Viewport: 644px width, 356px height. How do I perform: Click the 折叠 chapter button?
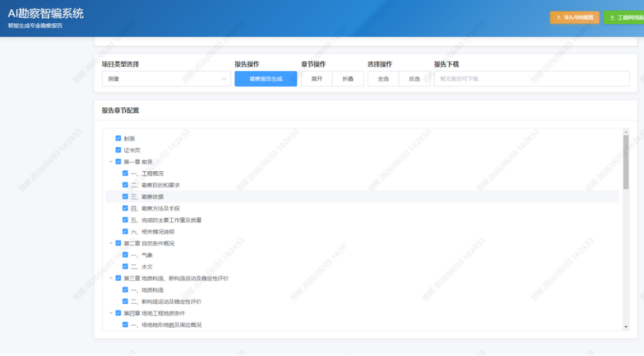pyautogui.click(x=348, y=79)
